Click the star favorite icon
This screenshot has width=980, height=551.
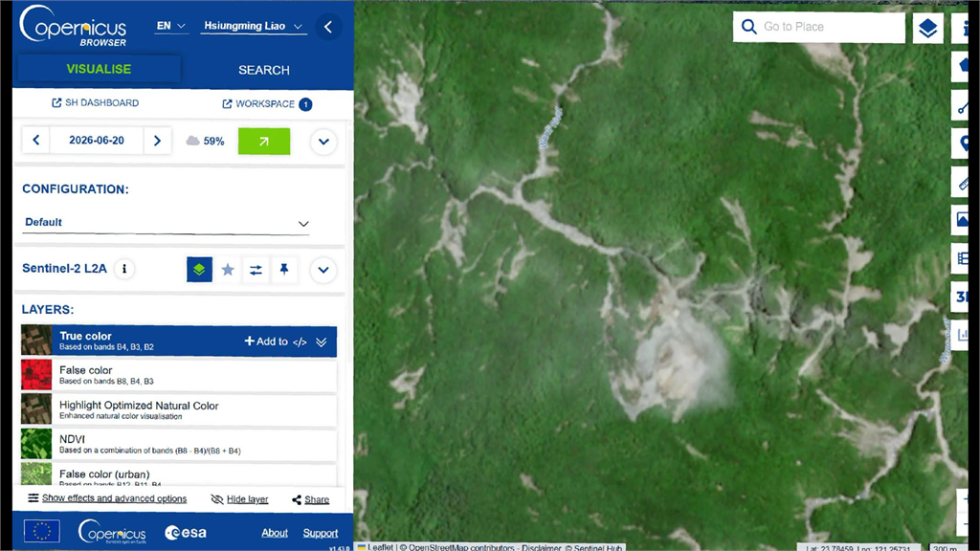(x=228, y=269)
